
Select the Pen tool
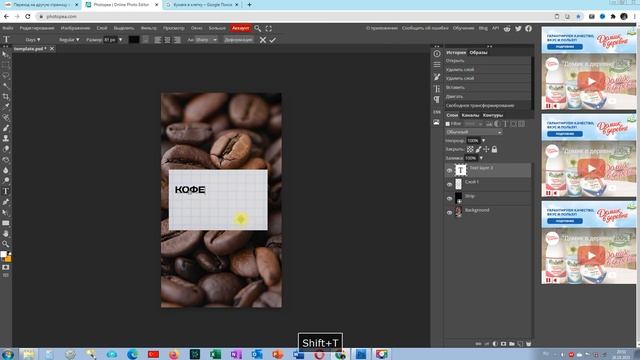coord(6,202)
